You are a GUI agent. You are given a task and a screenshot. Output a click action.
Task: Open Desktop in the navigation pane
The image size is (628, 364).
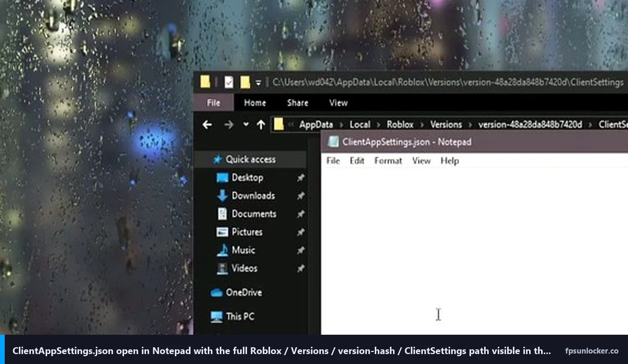(x=248, y=177)
